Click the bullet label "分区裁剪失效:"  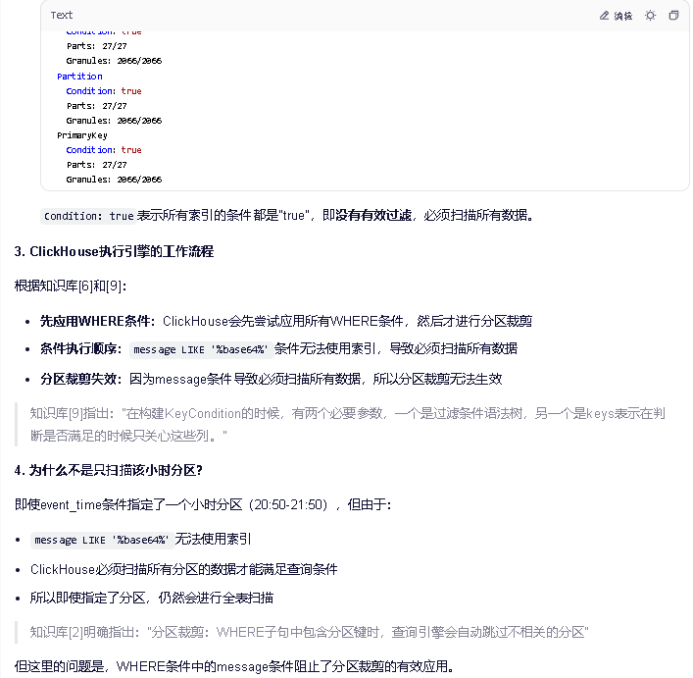81,379
